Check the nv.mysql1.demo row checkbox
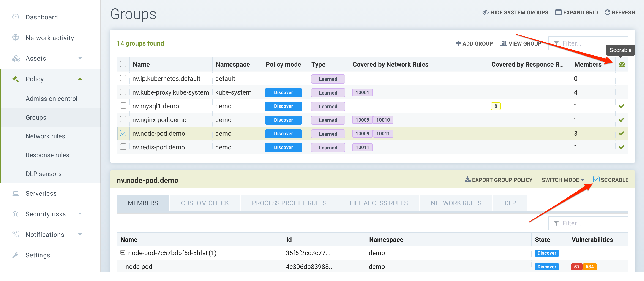 123,106
